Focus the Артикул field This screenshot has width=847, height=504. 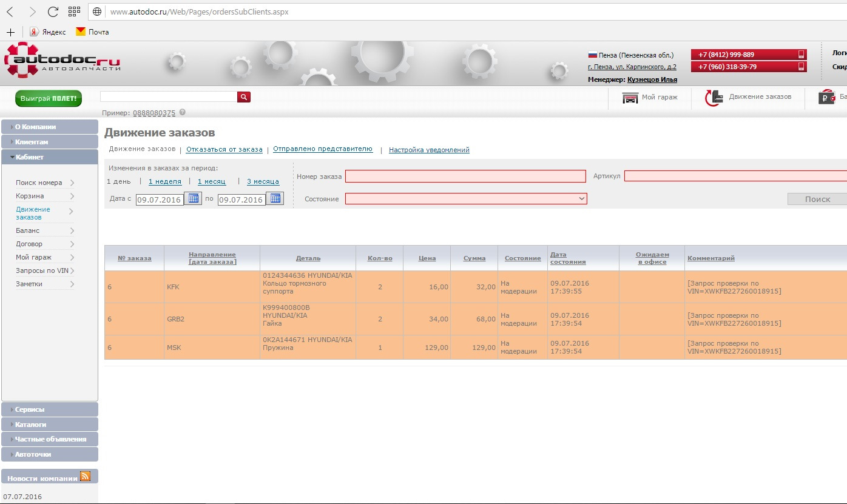[x=735, y=176]
